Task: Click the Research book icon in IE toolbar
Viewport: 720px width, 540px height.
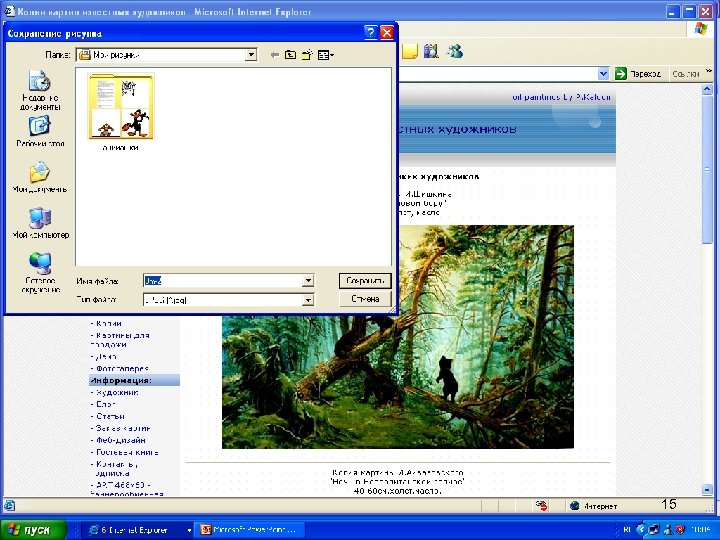Action: (x=431, y=51)
